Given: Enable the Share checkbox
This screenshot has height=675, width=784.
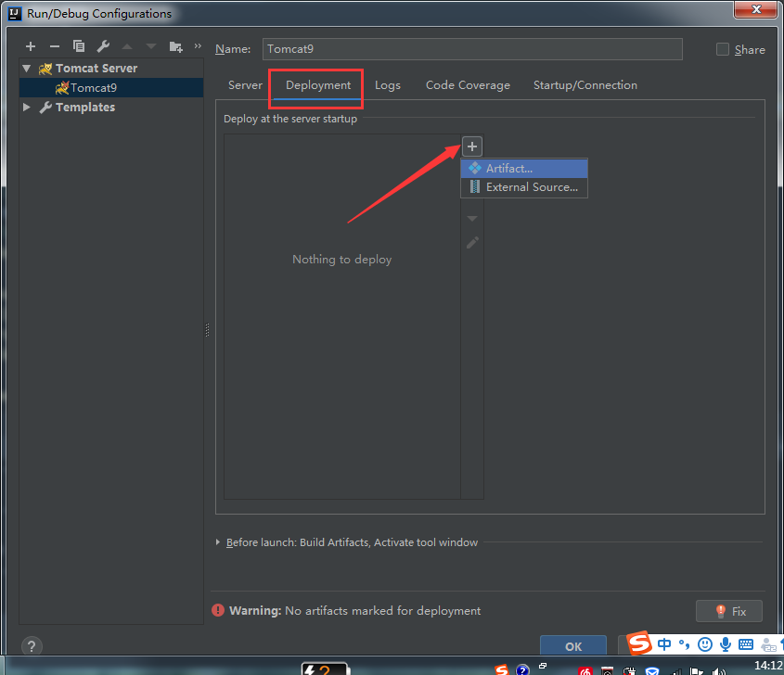Looking at the screenshot, I should pyautogui.click(x=722, y=49).
